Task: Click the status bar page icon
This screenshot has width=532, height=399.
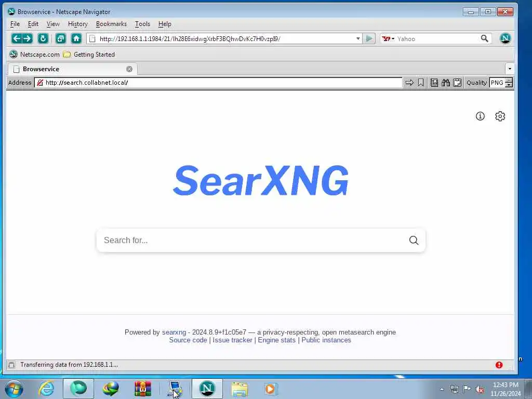Action: click(11, 365)
